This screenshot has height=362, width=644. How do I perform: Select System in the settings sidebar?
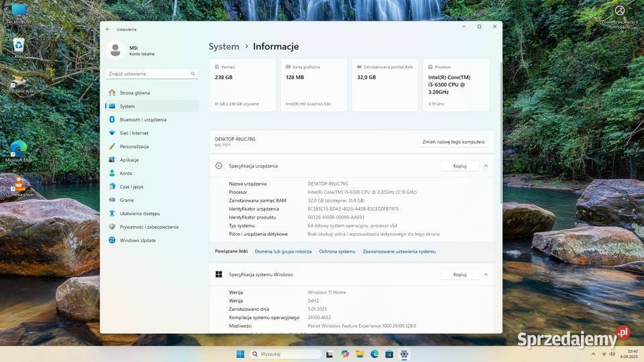pos(152,107)
